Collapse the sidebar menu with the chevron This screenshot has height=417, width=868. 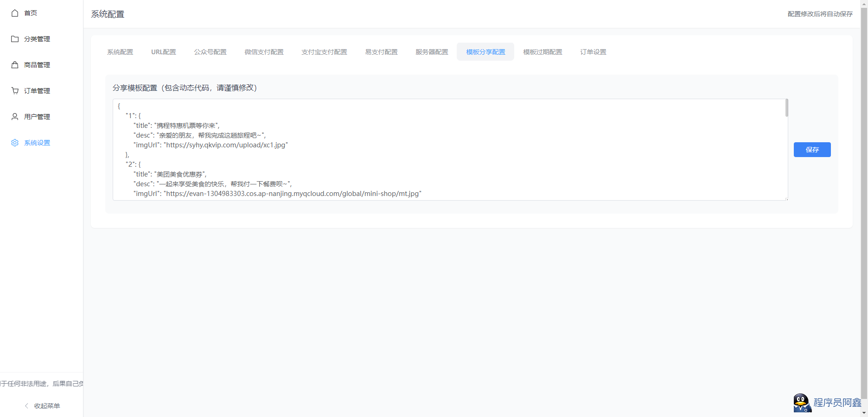click(x=27, y=406)
